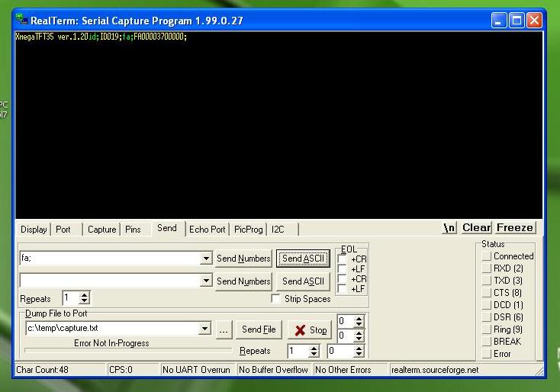Click the Error status indicator
Viewport: 560px width, 392px height.
coord(487,354)
